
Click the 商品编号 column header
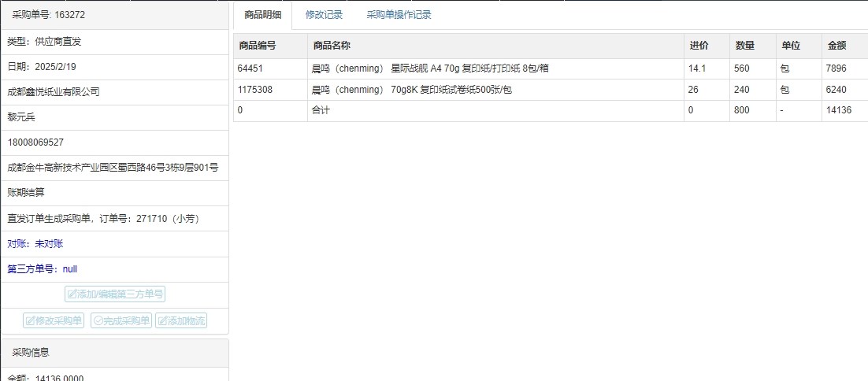271,46
